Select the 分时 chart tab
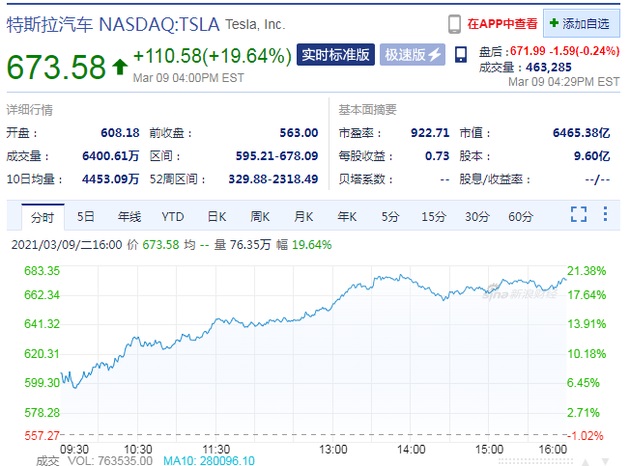The image size is (630, 466). click(x=41, y=216)
